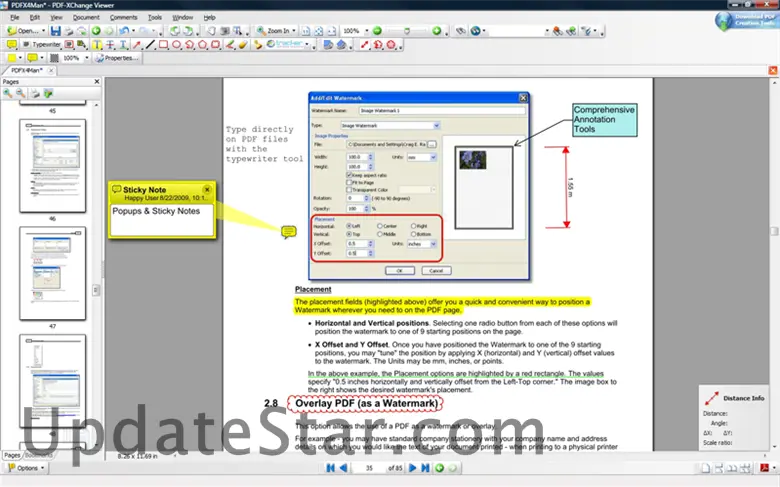Select the Cloud drawing tool

click(x=215, y=45)
